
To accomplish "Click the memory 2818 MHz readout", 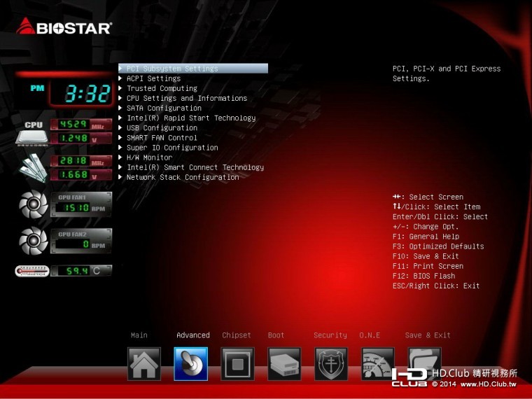I will (81, 161).
